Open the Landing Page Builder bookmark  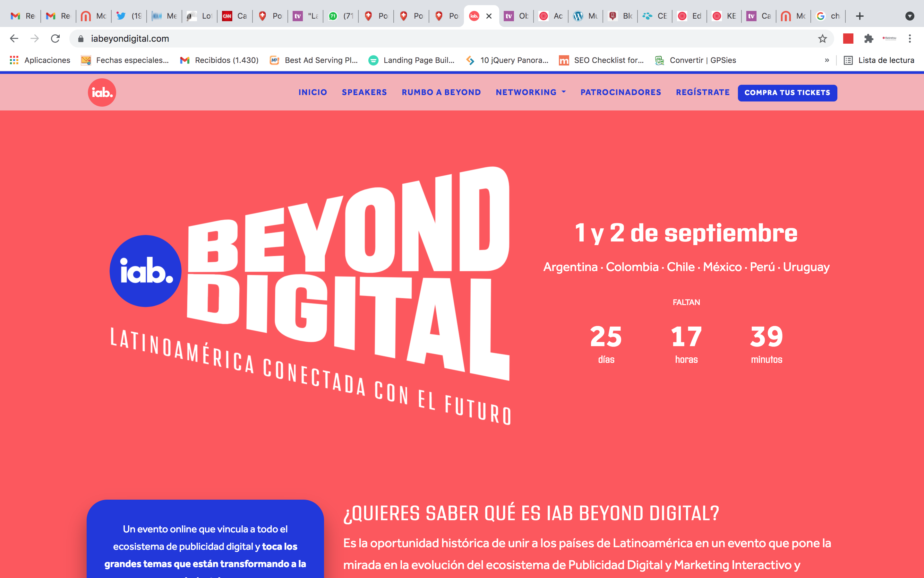412,60
